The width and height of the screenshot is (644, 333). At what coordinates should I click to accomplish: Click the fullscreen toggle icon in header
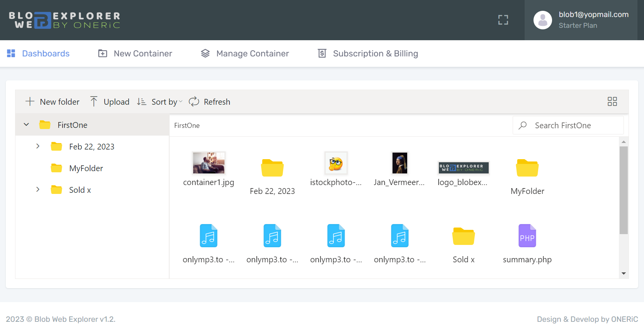point(503,20)
